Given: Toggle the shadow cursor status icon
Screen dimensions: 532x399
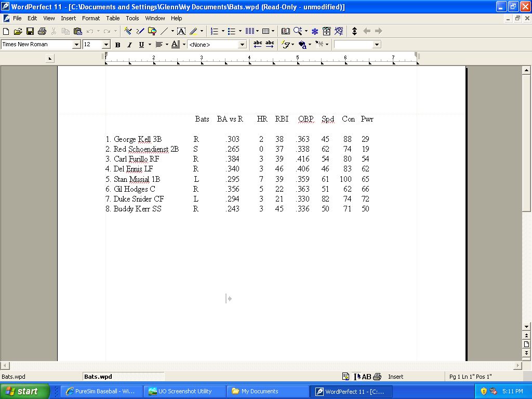Looking at the screenshot, I should click(x=357, y=377).
